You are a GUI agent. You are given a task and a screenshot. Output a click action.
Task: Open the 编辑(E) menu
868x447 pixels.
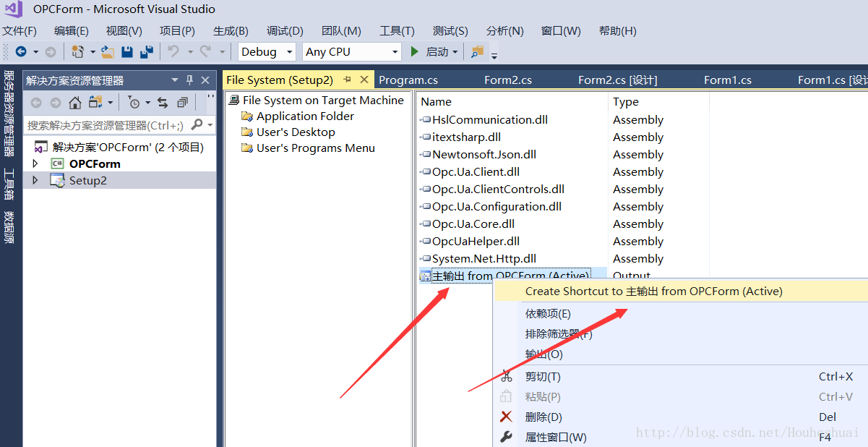click(x=72, y=31)
